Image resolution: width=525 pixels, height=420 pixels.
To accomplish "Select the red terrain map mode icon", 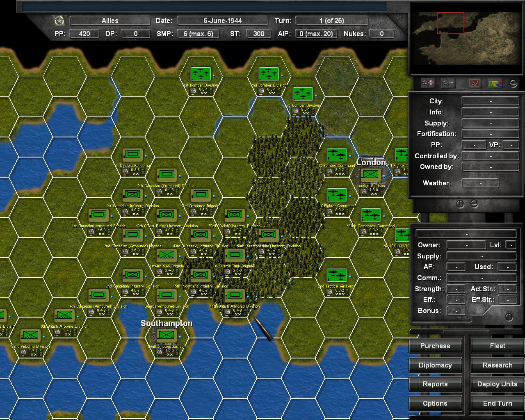I will pyautogui.click(x=474, y=83).
